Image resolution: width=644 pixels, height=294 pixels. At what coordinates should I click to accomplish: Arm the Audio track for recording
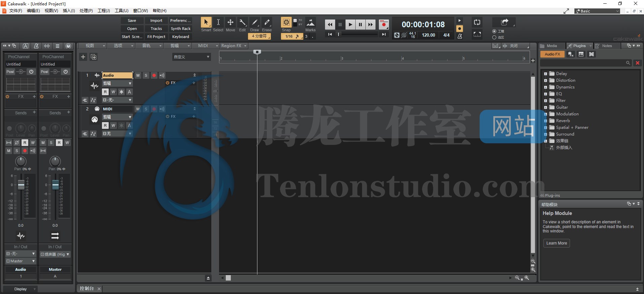(x=154, y=75)
